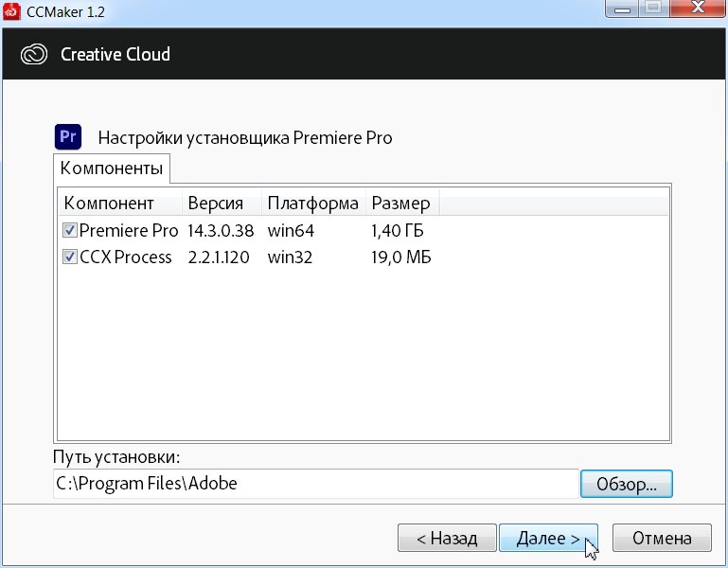Click the Creative Cloud logo icon

(34, 54)
